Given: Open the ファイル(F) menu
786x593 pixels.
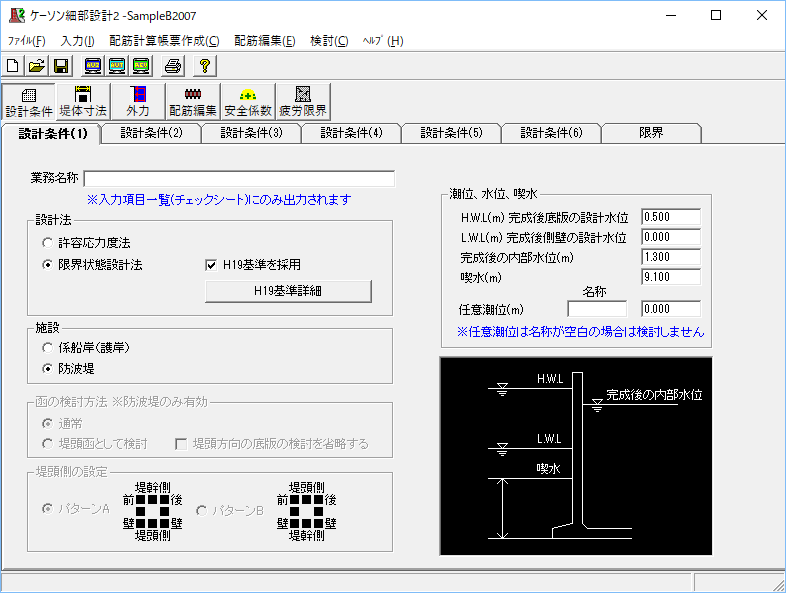Looking at the screenshot, I should click(x=27, y=41).
